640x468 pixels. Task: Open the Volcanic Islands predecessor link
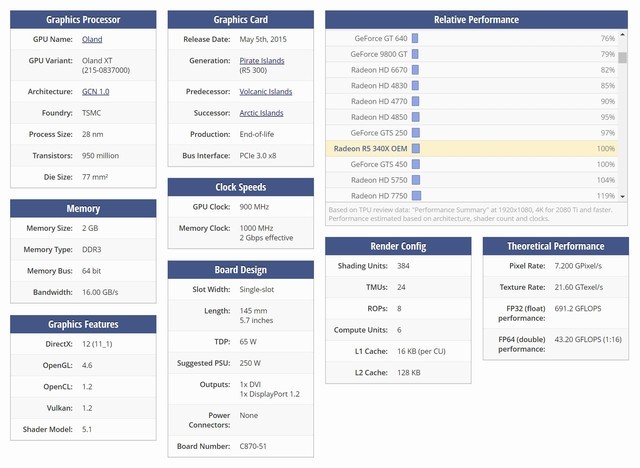click(x=266, y=91)
